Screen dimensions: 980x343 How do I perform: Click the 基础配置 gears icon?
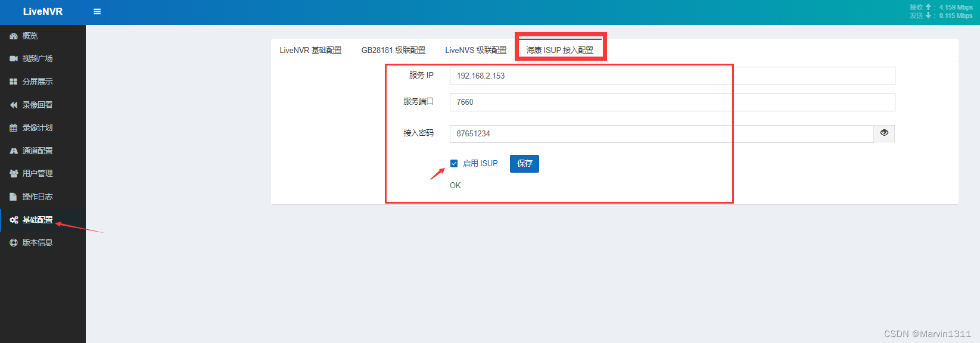(x=14, y=220)
